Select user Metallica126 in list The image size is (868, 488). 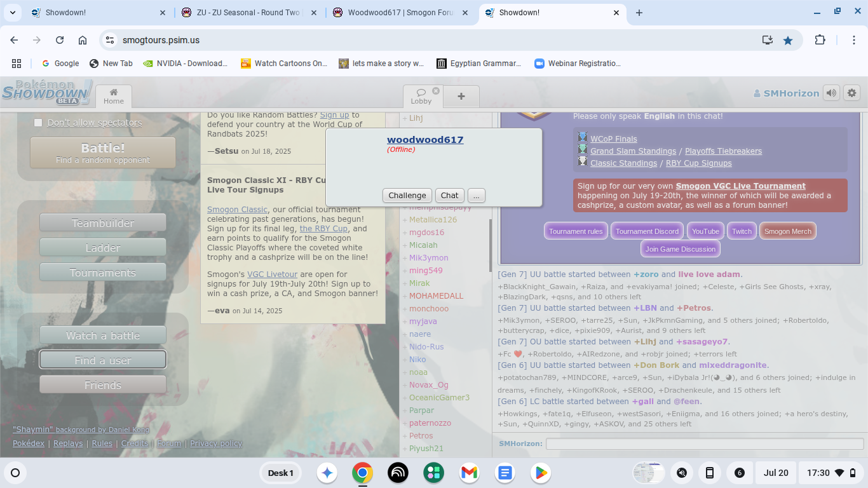point(433,220)
